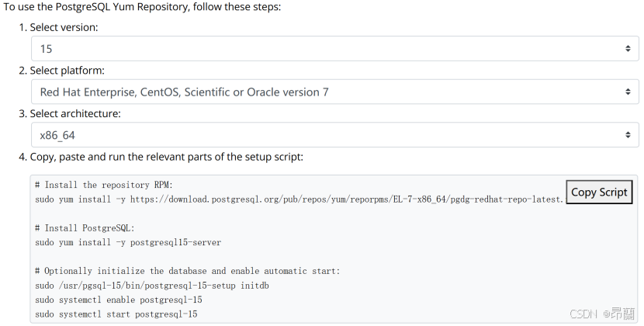Click the arrow icon on the architecture selector
This screenshot has width=644, height=326.
pos(628,135)
